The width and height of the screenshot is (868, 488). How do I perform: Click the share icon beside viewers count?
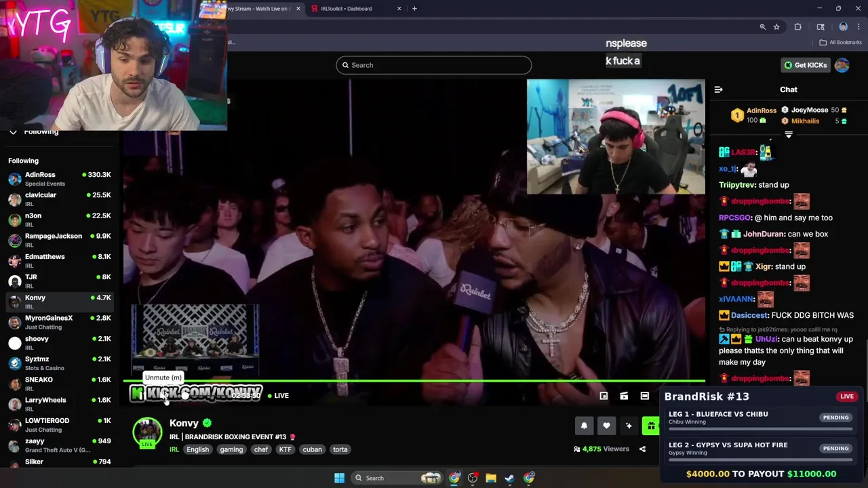[x=642, y=449]
